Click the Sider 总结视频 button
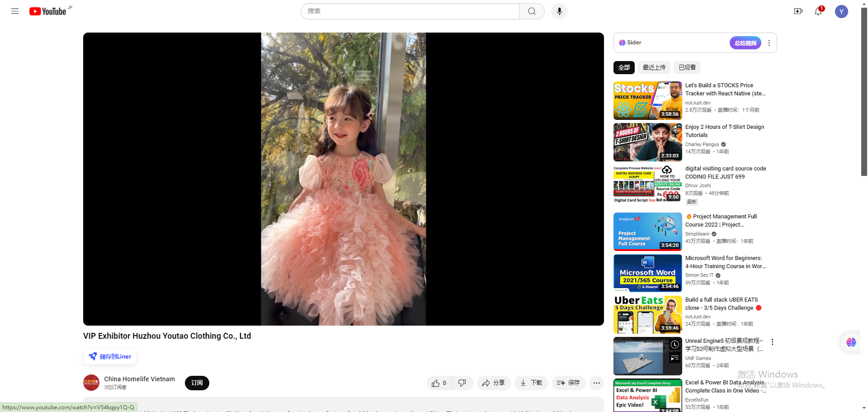868x412 pixels. 745,43
